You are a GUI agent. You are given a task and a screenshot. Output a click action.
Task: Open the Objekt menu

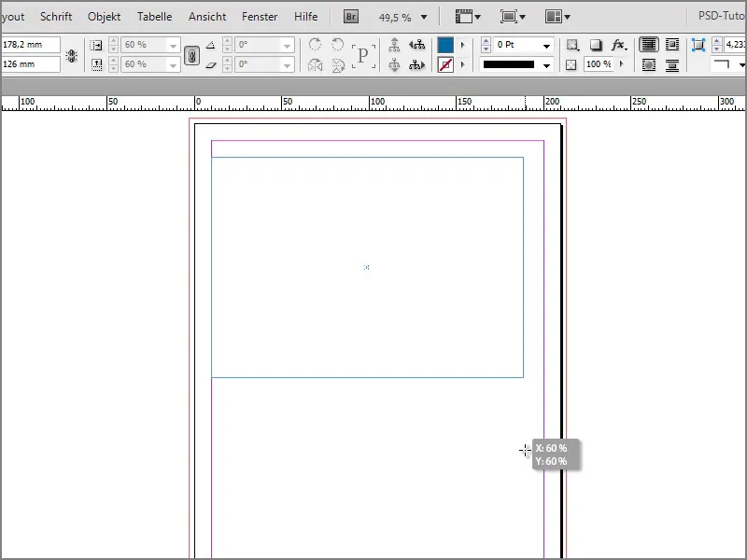click(x=104, y=16)
